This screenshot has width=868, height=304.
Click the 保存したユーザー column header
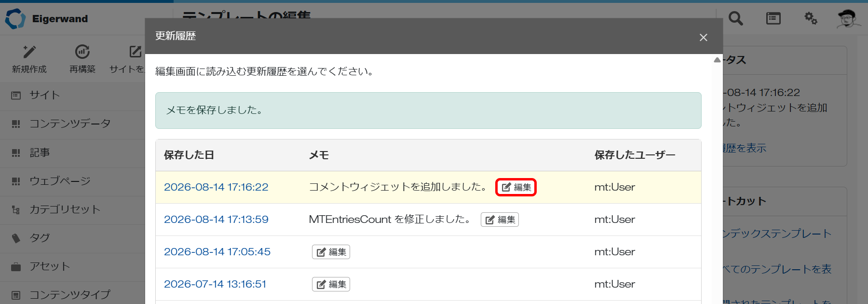tap(635, 155)
